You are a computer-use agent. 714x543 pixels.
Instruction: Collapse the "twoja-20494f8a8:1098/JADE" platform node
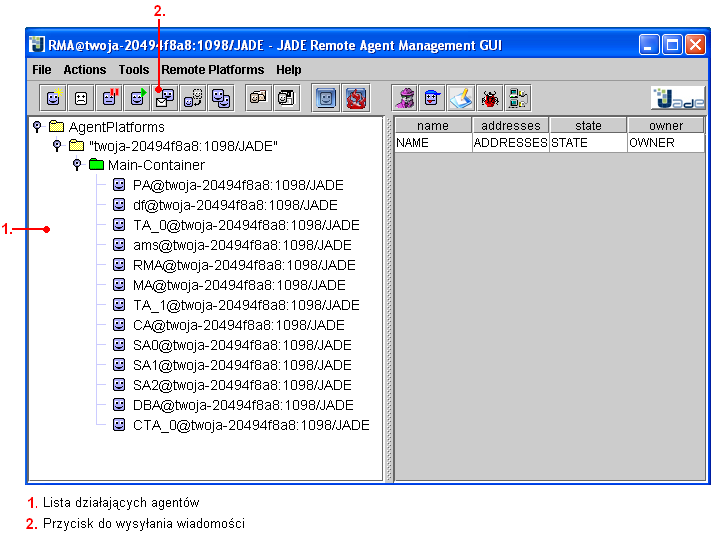57,146
